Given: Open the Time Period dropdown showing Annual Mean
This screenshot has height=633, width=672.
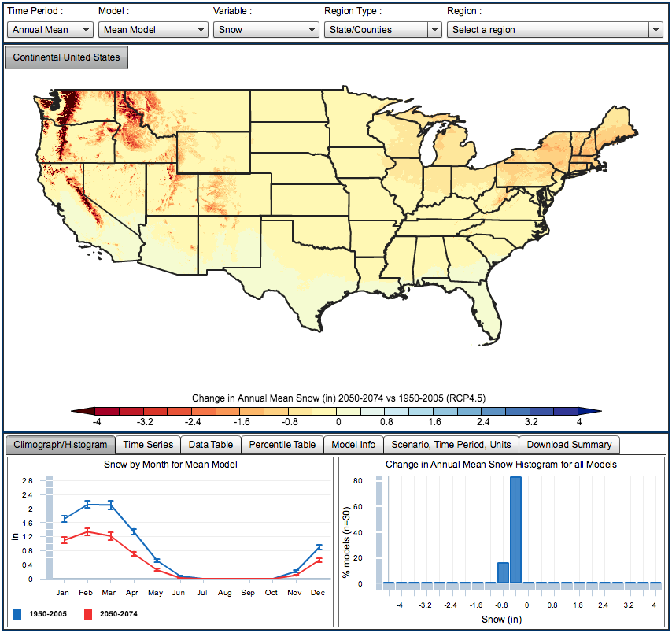Looking at the screenshot, I should [x=50, y=30].
